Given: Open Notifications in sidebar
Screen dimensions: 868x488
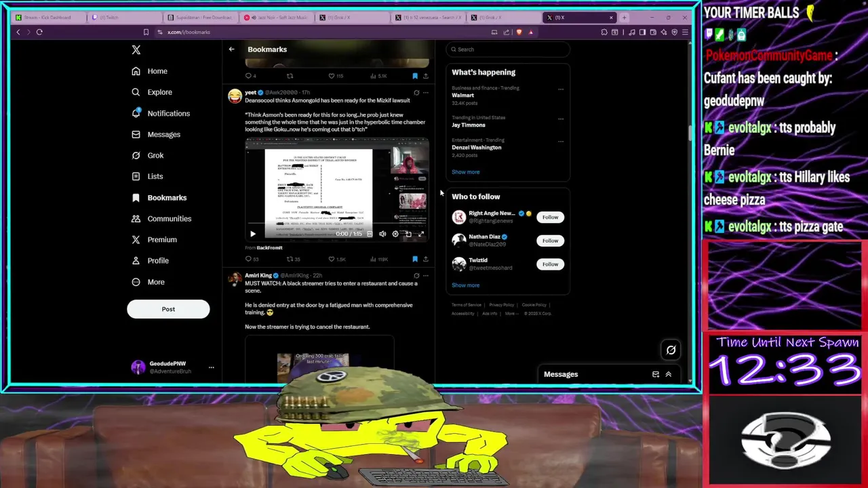Looking at the screenshot, I should point(161,113).
